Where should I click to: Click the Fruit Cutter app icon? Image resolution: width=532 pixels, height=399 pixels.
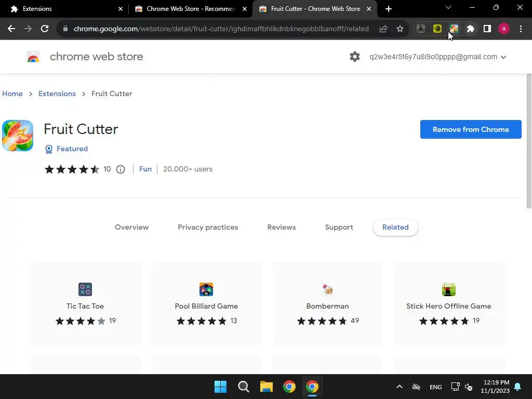click(18, 136)
